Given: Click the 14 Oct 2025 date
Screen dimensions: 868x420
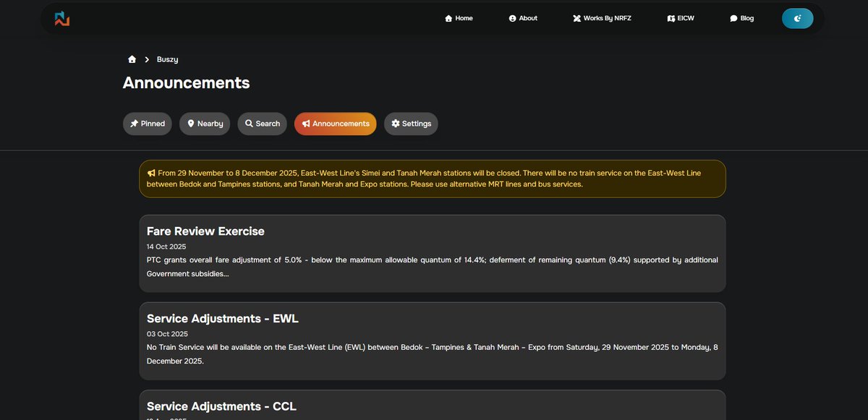Looking at the screenshot, I should [x=166, y=247].
